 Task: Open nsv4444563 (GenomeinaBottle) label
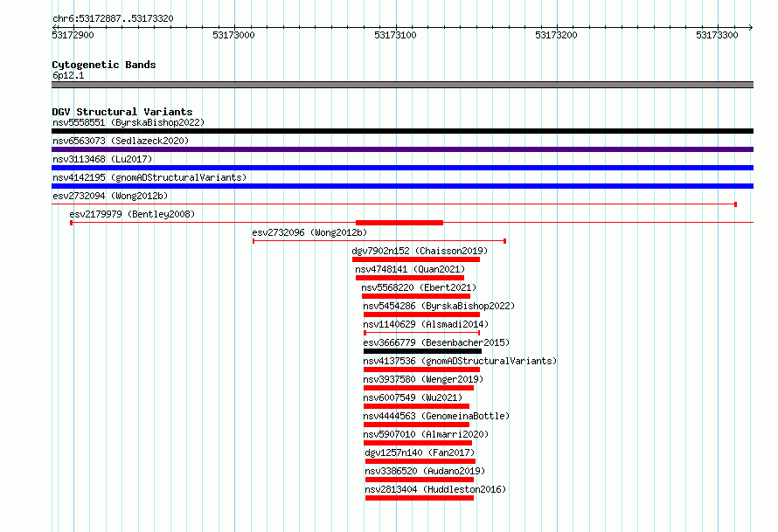pyautogui.click(x=436, y=416)
